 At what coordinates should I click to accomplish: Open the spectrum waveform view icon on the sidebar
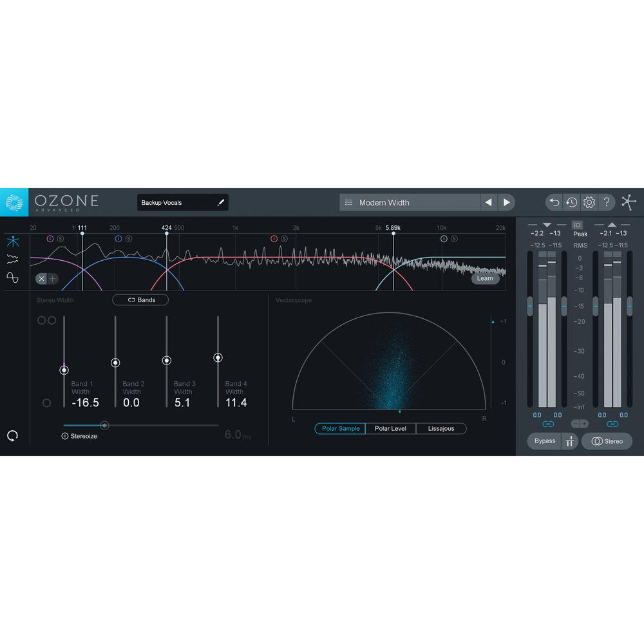[14, 259]
